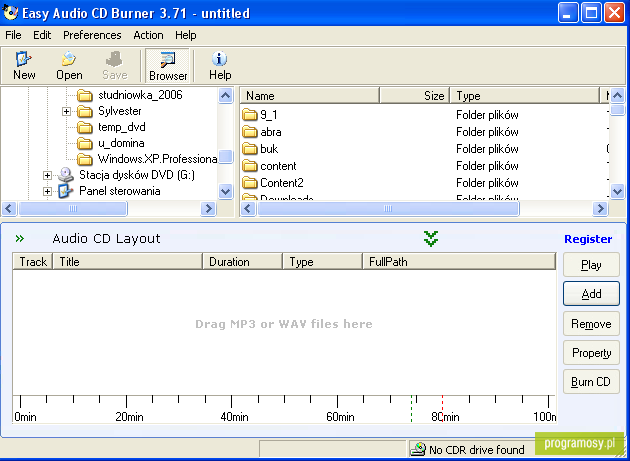Open the Register link
Screen dimensions: 630x461
coord(588,239)
